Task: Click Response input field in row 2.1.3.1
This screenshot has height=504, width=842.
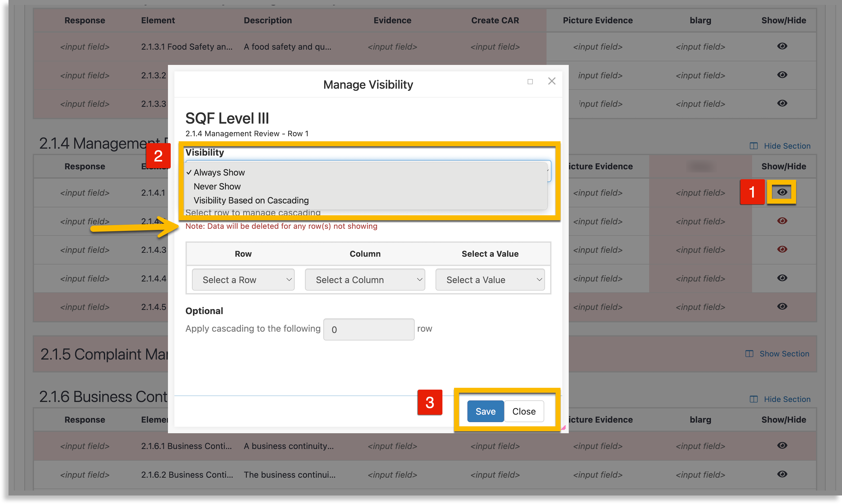Action: [85, 47]
